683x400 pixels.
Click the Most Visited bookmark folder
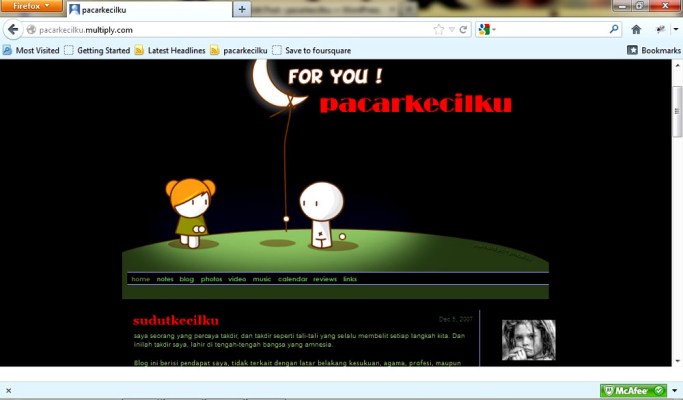coord(31,50)
